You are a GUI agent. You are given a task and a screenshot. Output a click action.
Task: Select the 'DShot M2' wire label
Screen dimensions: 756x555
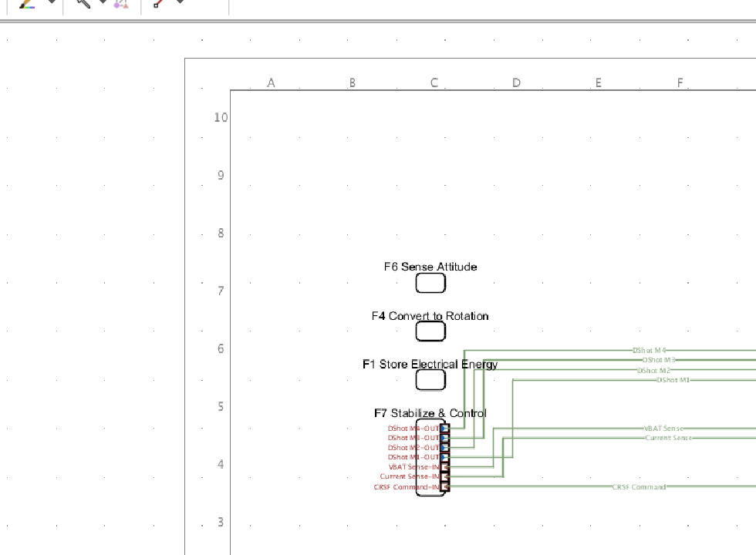coord(654,371)
